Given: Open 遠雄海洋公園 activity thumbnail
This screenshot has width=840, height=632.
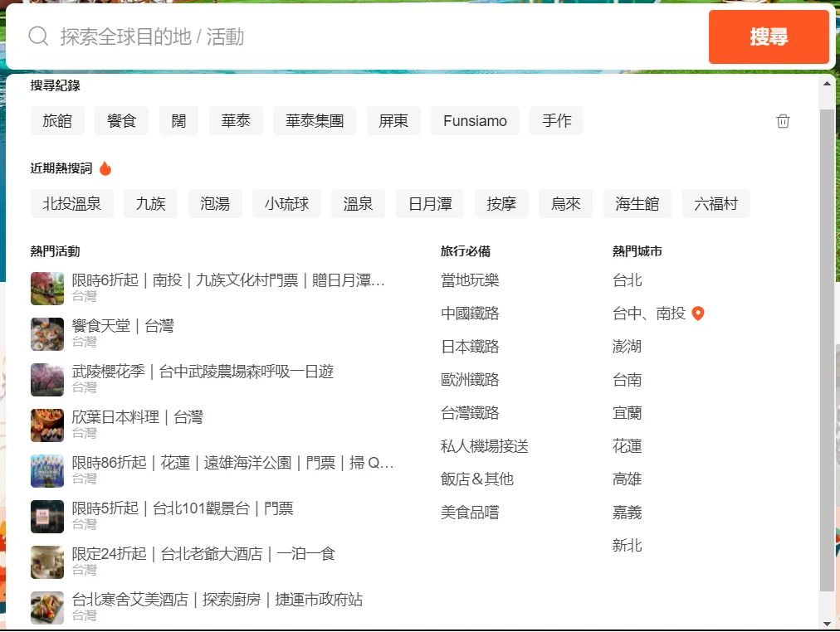Looking at the screenshot, I should pyautogui.click(x=47, y=471).
